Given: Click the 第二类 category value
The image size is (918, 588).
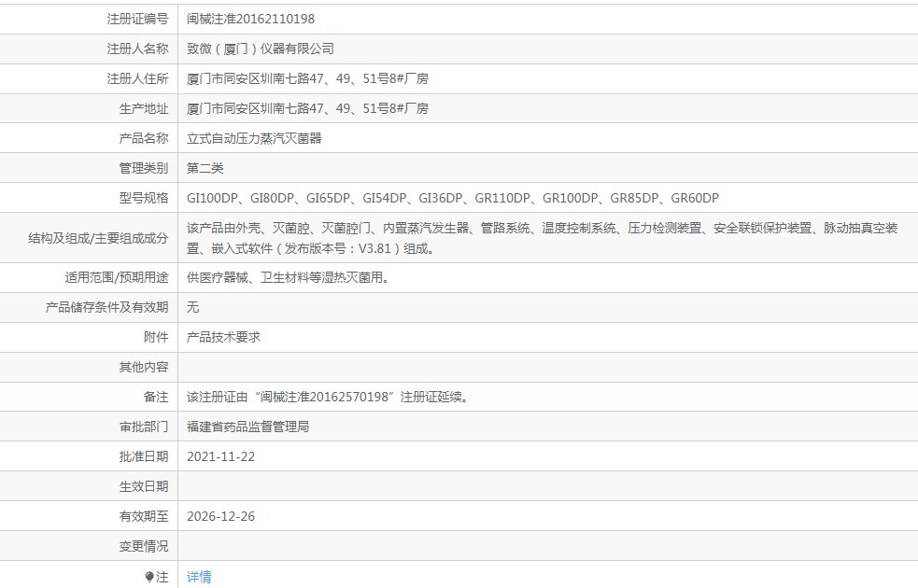Looking at the screenshot, I should (205, 168).
